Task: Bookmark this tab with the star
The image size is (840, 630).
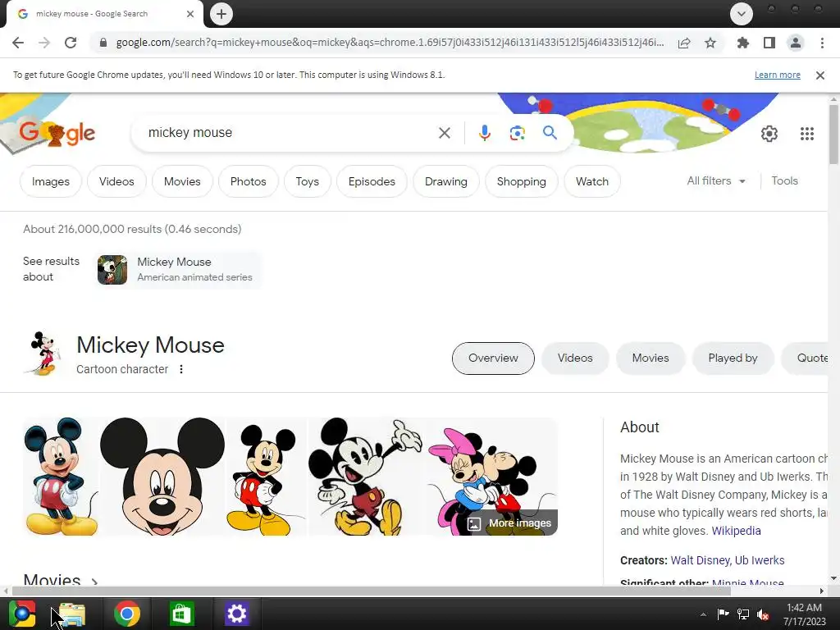Action: pos(710,43)
